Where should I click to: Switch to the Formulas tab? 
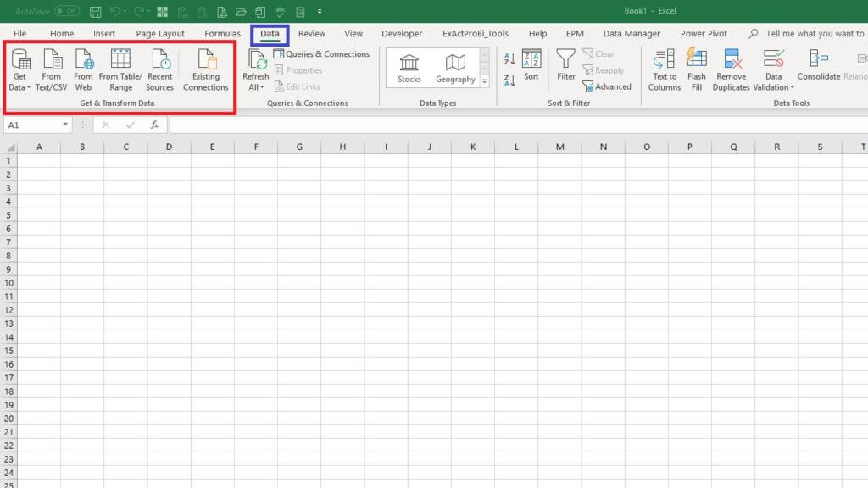222,34
